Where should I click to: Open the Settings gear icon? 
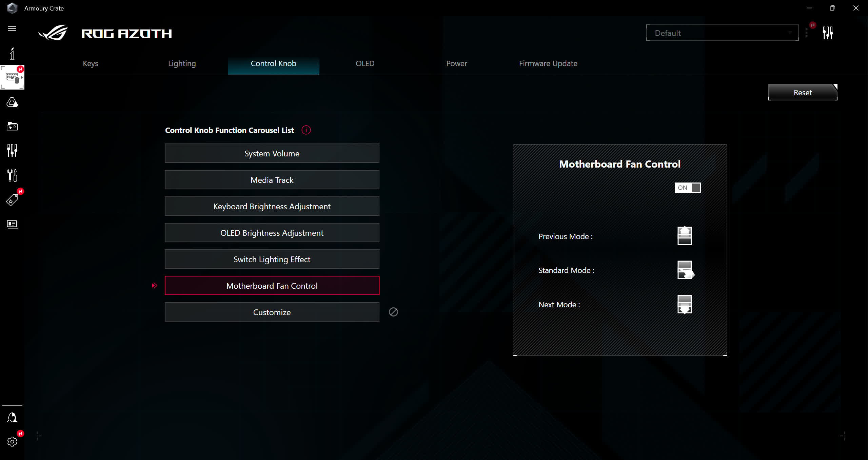[x=12, y=441]
